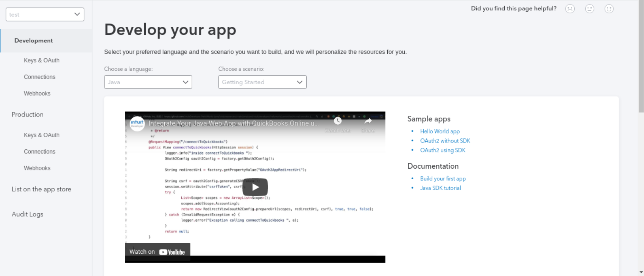Click the neutral face feedback icon

(x=589, y=9)
